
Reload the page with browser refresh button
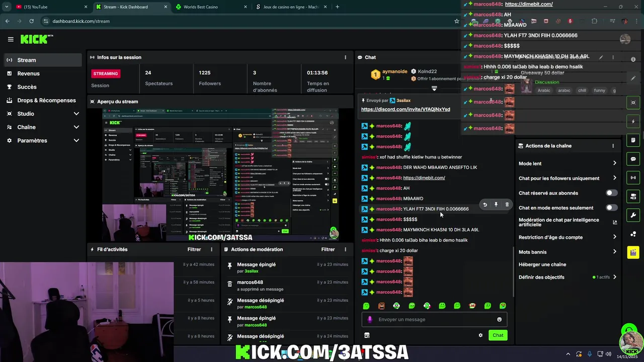tap(31, 21)
